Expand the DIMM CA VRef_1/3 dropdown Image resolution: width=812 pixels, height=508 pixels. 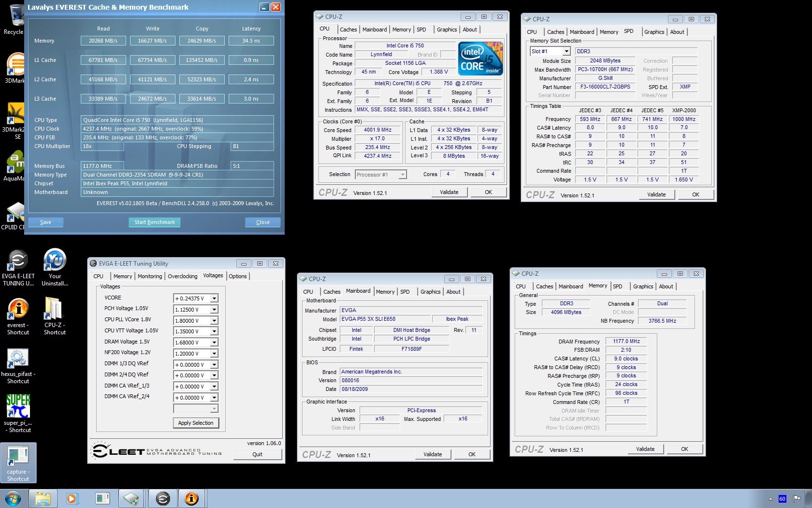[x=214, y=387]
